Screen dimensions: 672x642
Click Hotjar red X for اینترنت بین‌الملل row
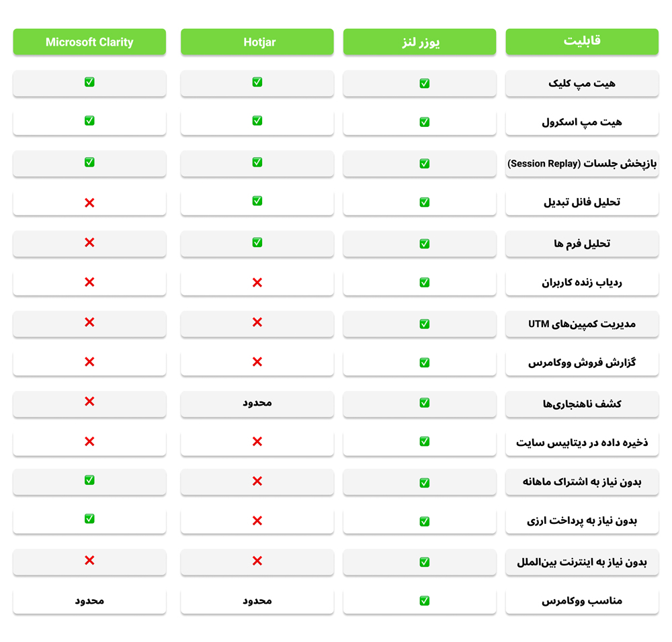pos(257,561)
